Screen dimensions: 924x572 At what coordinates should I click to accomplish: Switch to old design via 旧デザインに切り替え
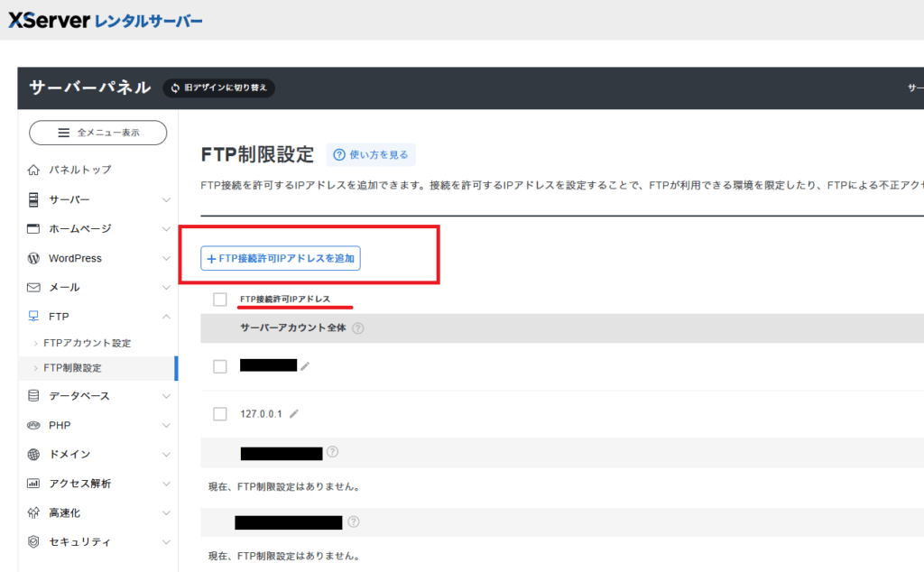point(219,88)
